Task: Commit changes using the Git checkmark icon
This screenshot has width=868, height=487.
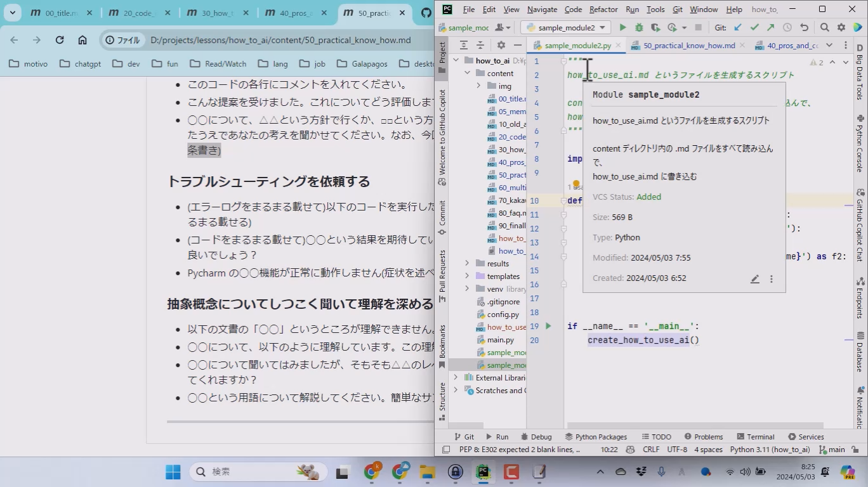Action: [754, 27]
